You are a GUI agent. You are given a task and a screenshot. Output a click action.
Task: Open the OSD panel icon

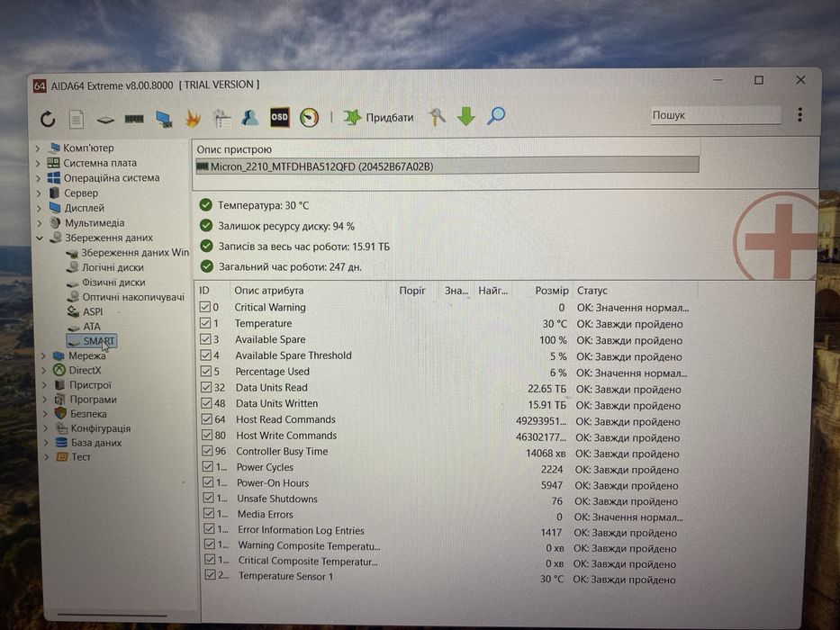click(279, 117)
